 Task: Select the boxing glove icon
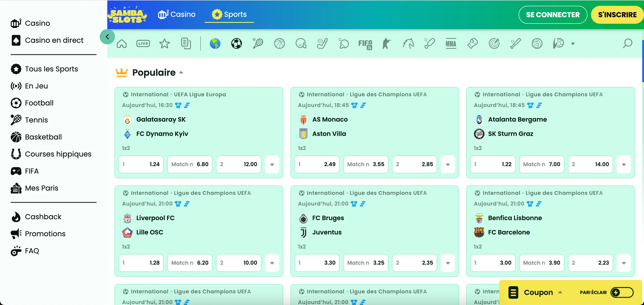[x=472, y=44]
